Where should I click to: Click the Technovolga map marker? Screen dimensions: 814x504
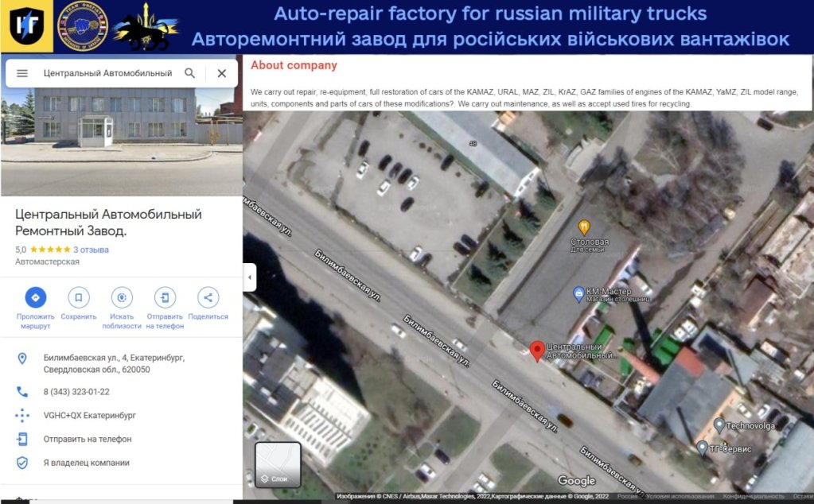pyautogui.click(x=719, y=425)
